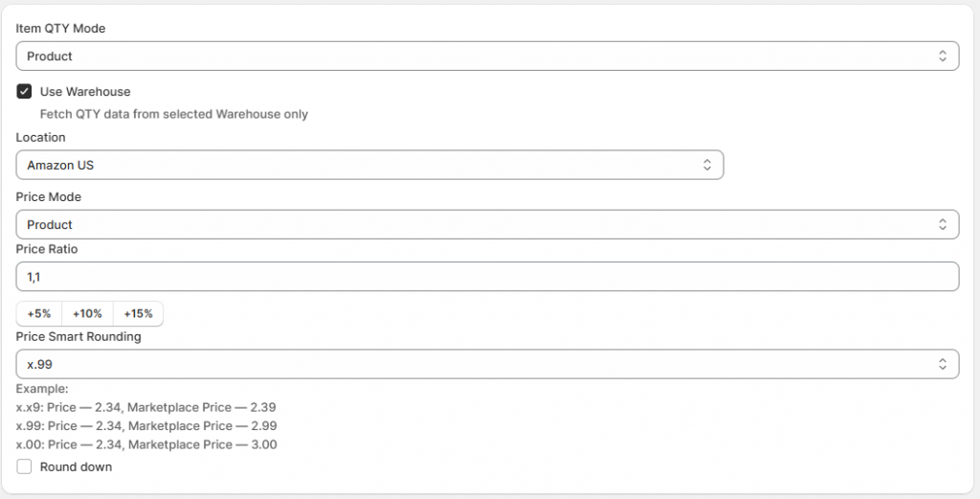Viewport: 980px width, 499px height.
Task: Open the x.99 Smart Rounding dropdown
Action: tap(479, 364)
